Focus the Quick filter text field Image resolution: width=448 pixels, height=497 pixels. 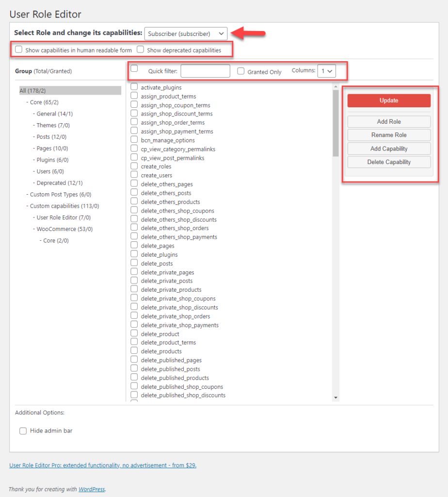pos(205,71)
